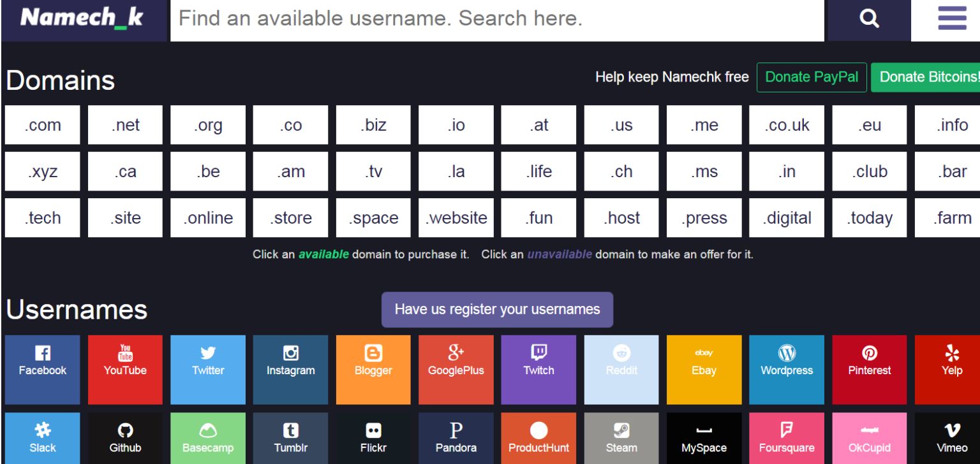The height and width of the screenshot is (464, 980).
Task: Check the MySpace username tile
Action: [704, 439]
